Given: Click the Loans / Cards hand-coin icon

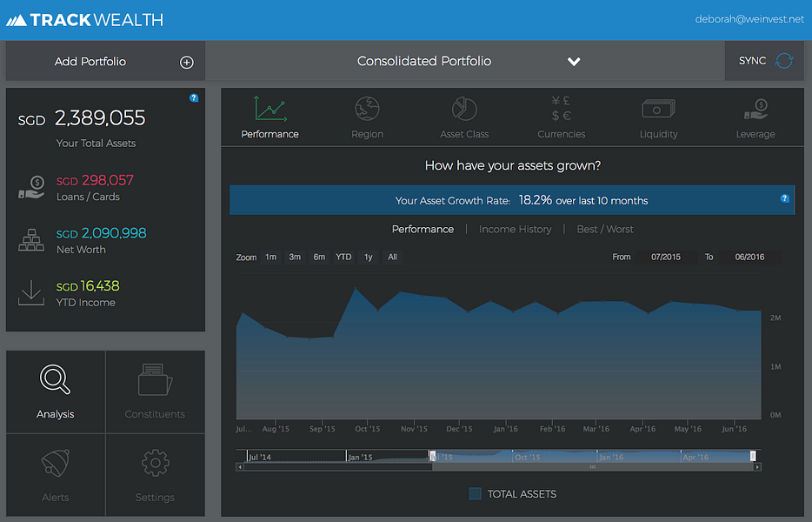Looking at the screenshot, I should pyautogui.click(x=31, y=187).
